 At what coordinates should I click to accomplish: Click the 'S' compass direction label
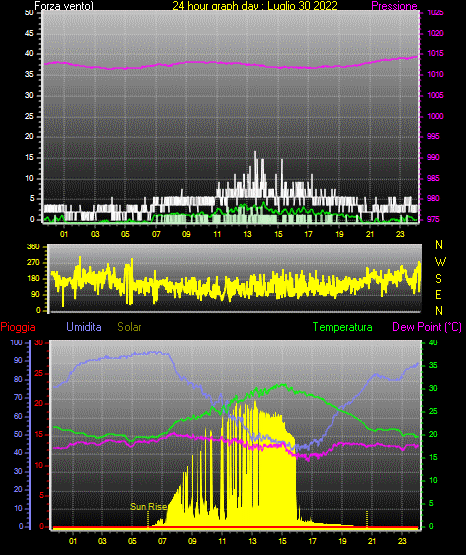tap(439, 279)
